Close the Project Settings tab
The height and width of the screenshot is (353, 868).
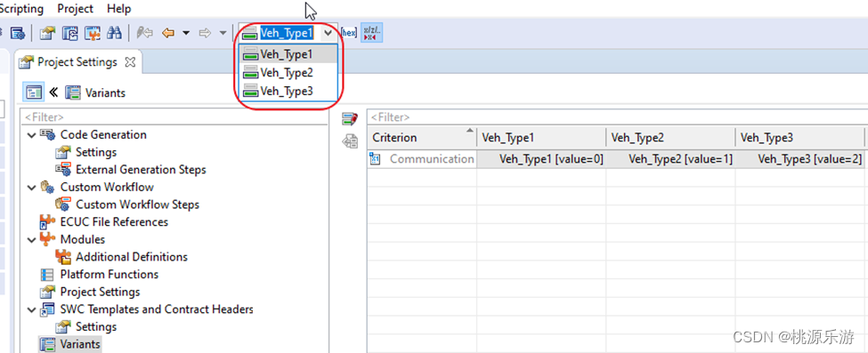click(x=130, y=62)
